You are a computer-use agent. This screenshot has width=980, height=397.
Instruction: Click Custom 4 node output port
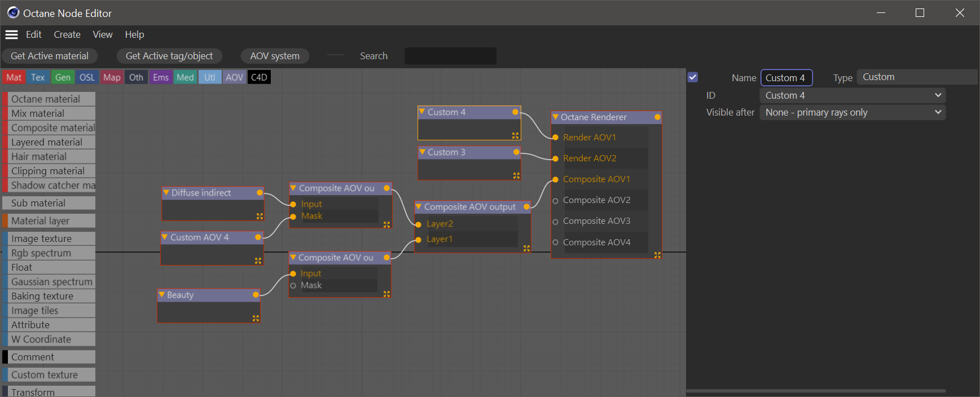pyautogui.click(x=515, y=112)
